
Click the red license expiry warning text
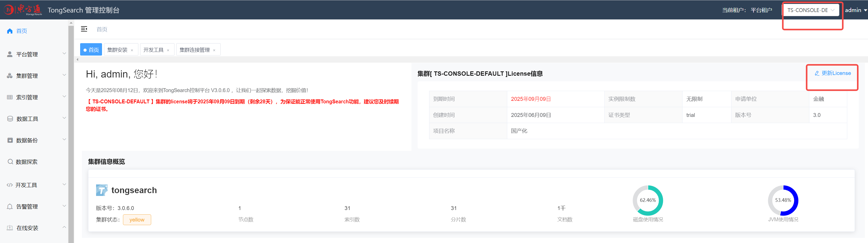point(242,105)
